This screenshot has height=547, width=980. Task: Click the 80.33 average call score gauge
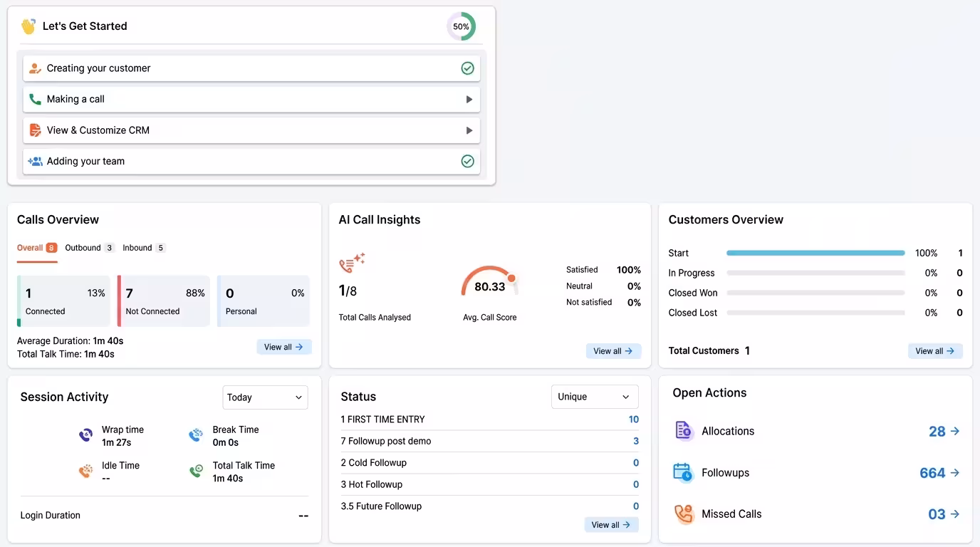click(490, 282)
